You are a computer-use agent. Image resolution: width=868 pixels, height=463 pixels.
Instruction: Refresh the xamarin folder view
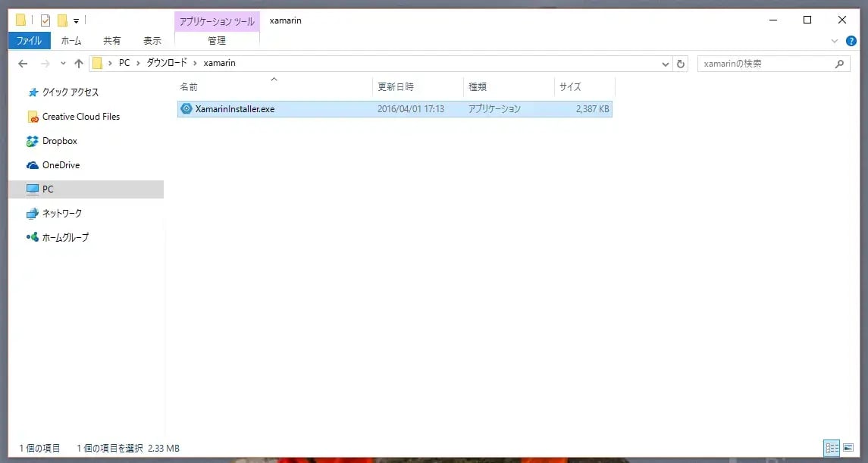(681, 64)
